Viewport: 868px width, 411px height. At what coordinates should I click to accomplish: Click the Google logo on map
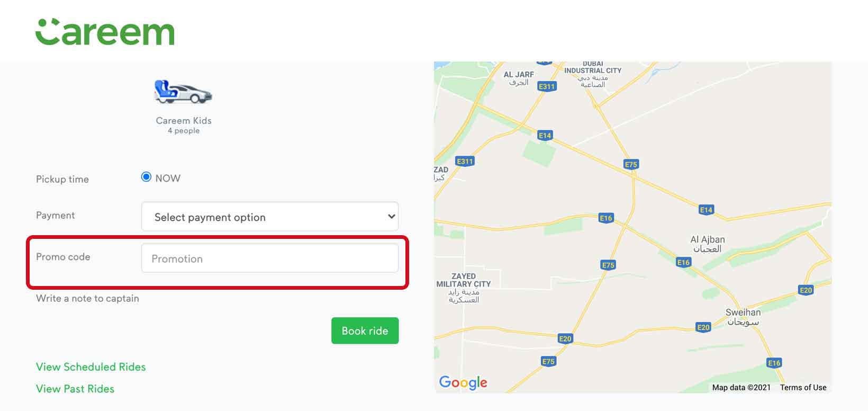point(463,382)
